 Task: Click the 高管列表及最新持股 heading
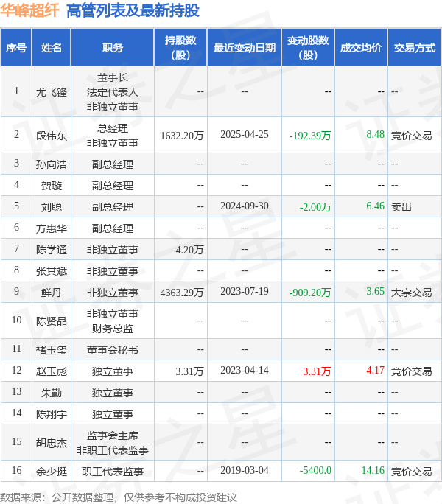pos(133,10)
